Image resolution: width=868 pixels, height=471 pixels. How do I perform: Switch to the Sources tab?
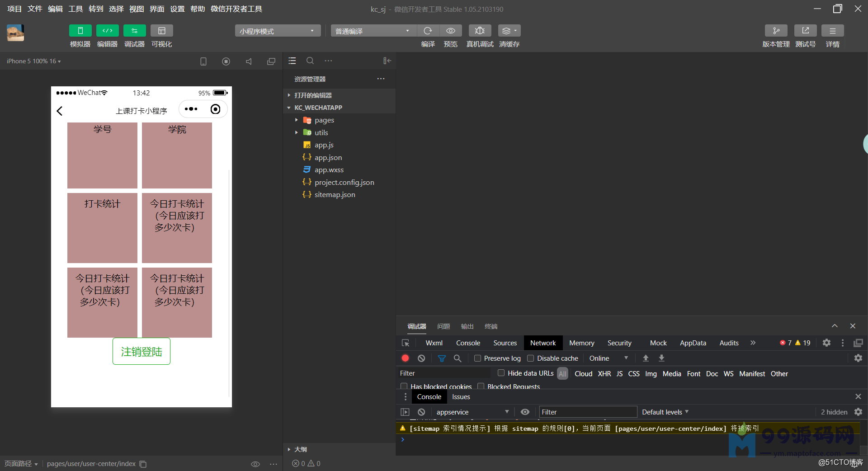(505, 343)
